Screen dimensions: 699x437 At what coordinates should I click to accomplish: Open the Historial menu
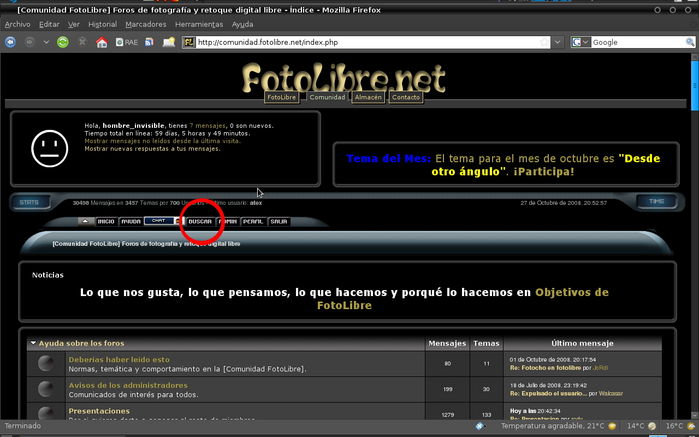103,24
